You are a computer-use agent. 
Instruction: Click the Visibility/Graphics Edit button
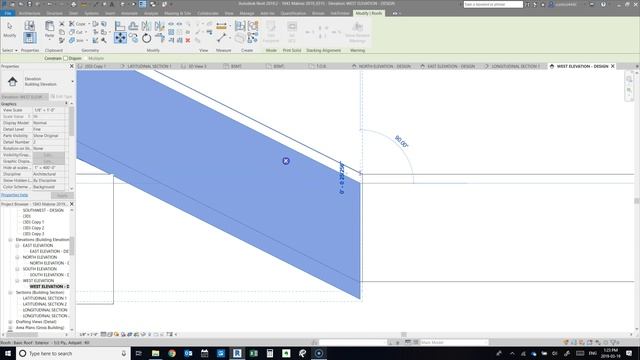(49, 155)
